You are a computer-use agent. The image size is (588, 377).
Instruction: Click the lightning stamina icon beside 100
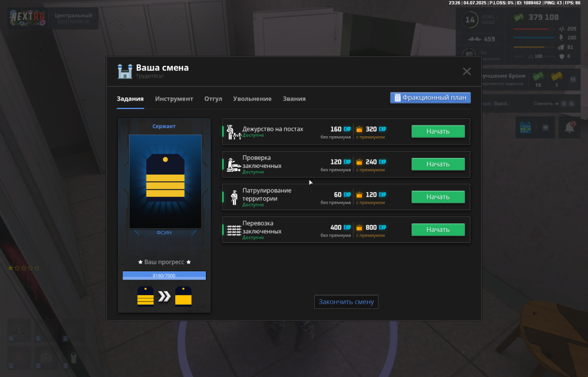[561, 38]
